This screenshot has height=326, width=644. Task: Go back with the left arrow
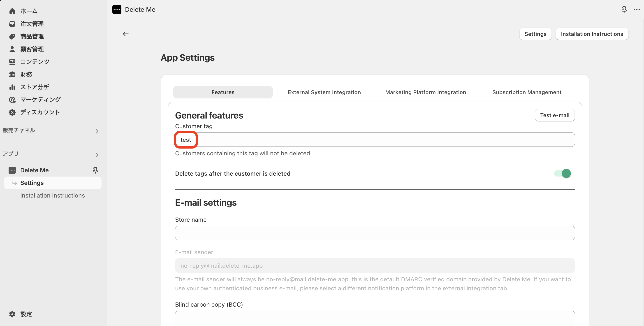coord(126,34)
